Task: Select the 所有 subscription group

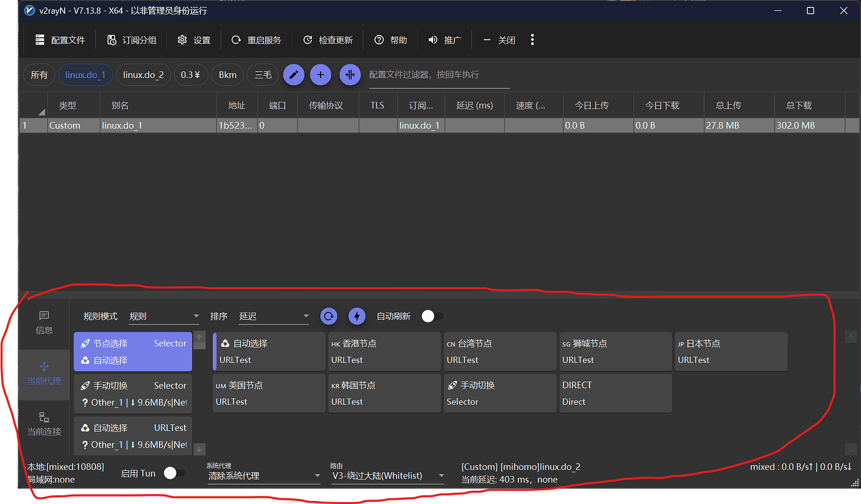Action: tap(39, 75)
